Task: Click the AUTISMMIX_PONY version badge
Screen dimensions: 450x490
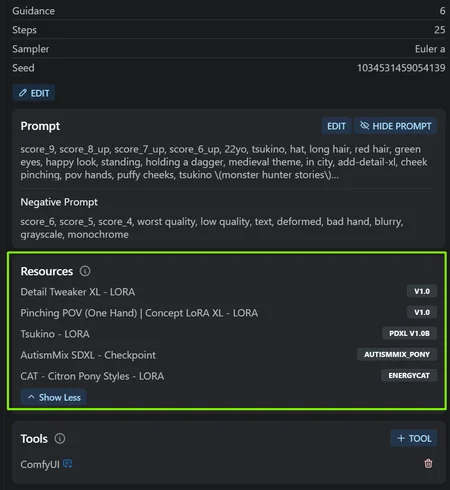Action: tap(397, 354)
